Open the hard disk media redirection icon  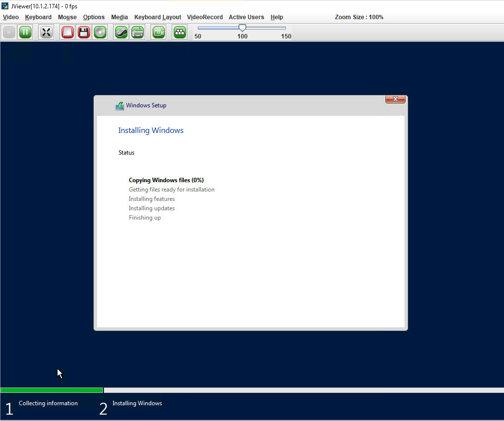pos(67,32)
